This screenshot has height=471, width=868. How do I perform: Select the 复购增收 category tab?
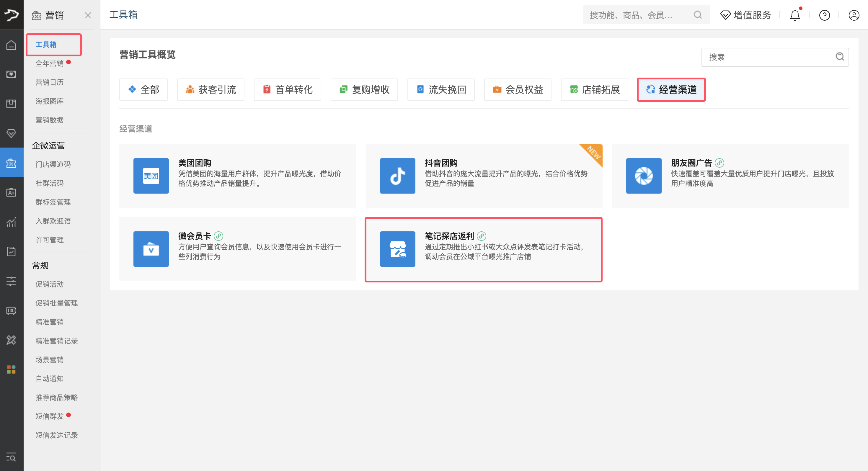pos(364,90)
